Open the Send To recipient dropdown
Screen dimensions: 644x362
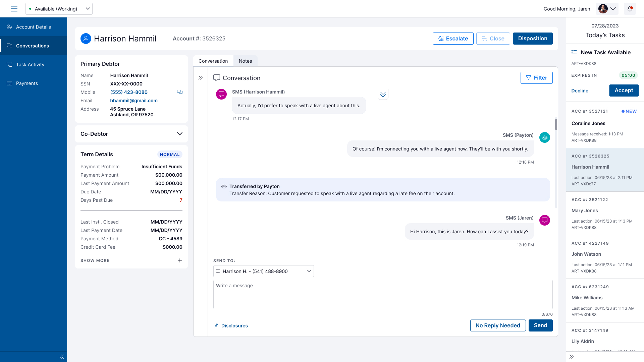[264, 271]
